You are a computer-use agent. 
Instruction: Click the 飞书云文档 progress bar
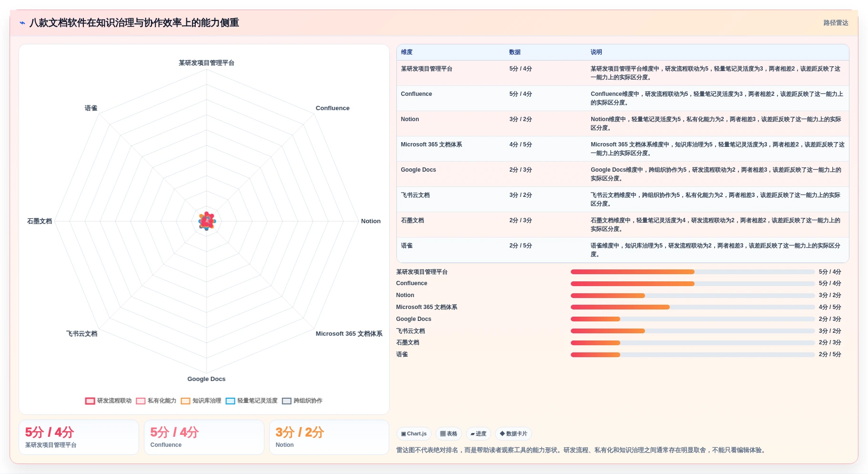pyautogui.click(x=693, y=331)
